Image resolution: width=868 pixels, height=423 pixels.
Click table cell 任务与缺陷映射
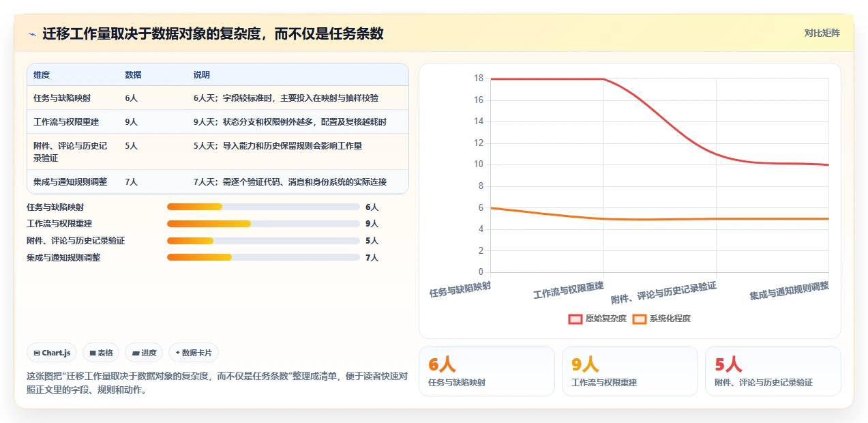coord(61,98)
